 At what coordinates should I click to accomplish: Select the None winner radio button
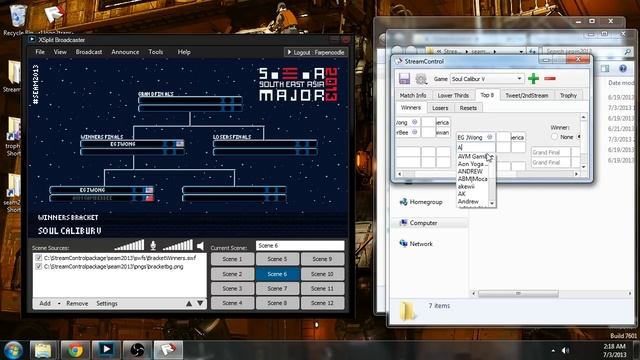[554, 137]
